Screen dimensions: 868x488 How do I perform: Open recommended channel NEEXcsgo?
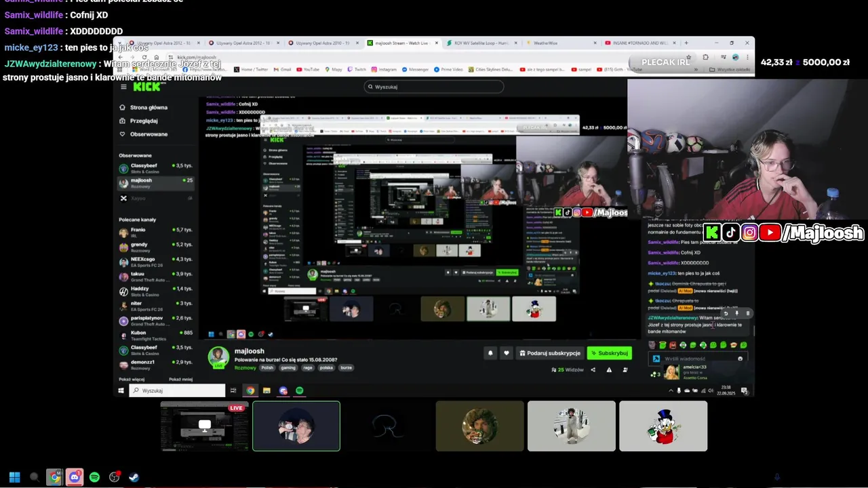156,262
